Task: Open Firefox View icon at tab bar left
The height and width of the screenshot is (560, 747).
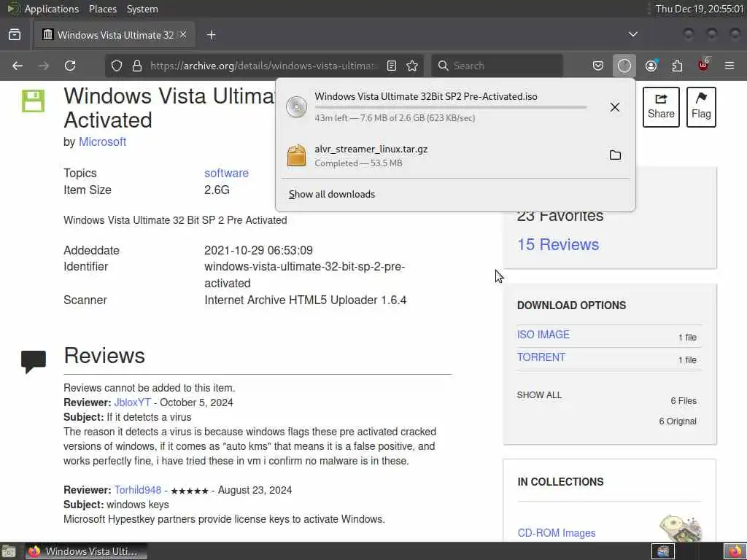Action: [x=15, y=35]
